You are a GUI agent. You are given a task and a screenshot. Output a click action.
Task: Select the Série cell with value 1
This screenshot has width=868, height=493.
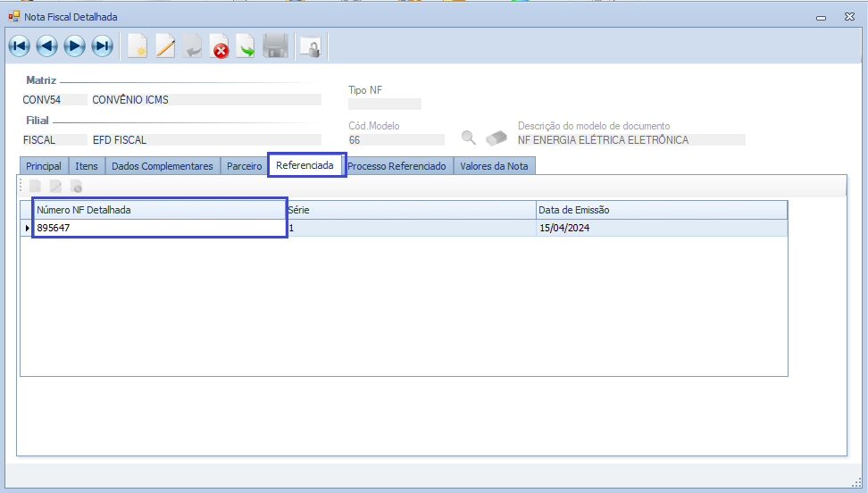tap(411, 228)
